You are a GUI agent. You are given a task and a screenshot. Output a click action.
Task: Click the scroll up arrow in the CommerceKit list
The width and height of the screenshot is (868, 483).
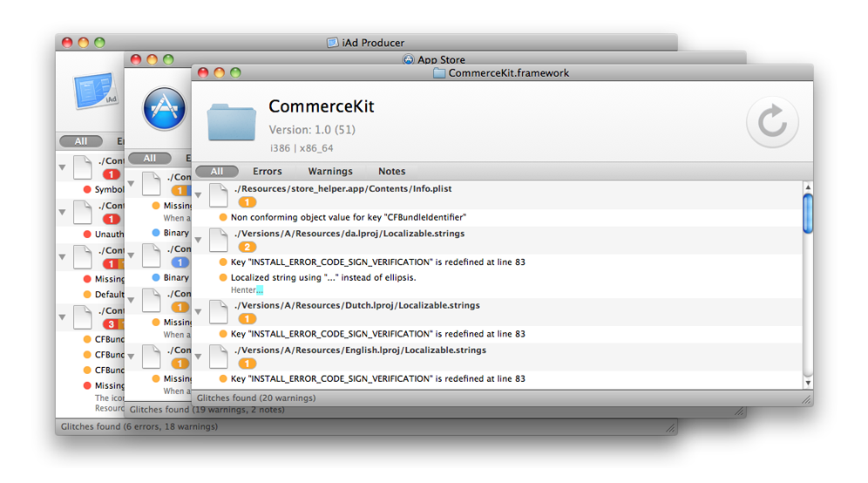(x=808, y=187)
